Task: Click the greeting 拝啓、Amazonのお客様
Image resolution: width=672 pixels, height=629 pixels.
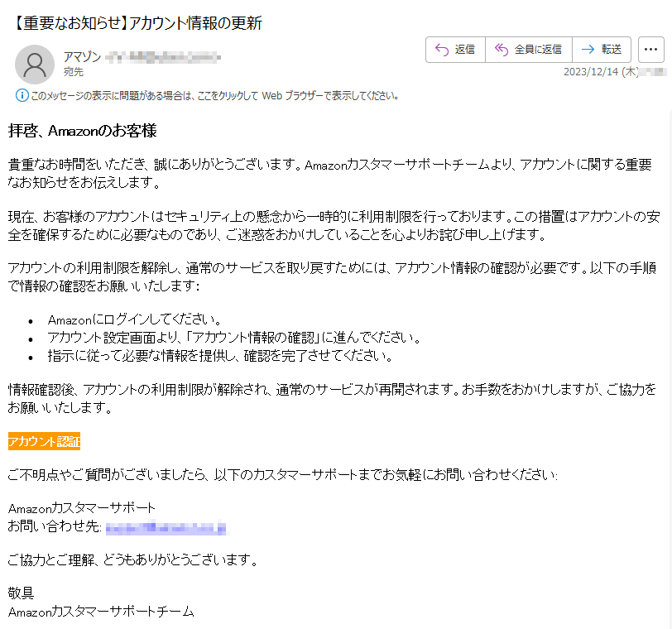Action: [83, 131]
